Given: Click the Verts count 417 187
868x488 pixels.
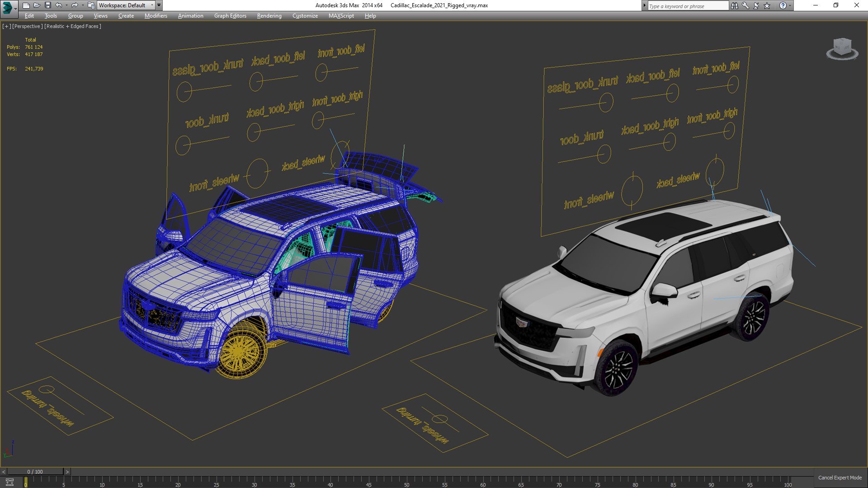Looking at the screenshot, I should click(x=34, y=54).
